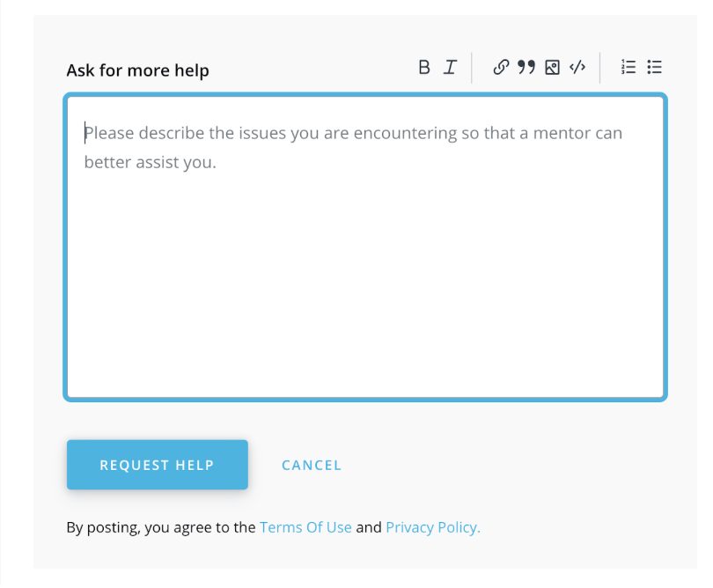Click the angle-brackets code toolbar icon
The width and height of the screenshot is (713, 588).
point(577,67)
